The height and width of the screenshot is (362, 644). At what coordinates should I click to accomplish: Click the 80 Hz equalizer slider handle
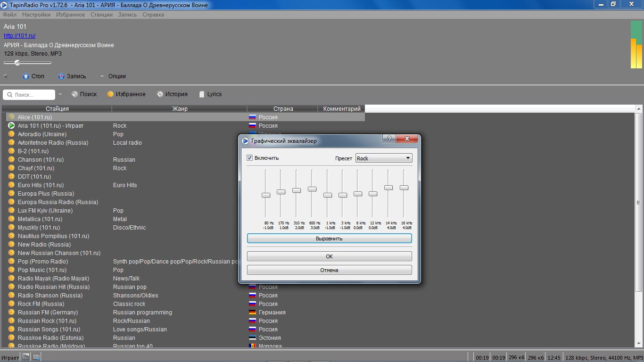click(x=266, y=195)
